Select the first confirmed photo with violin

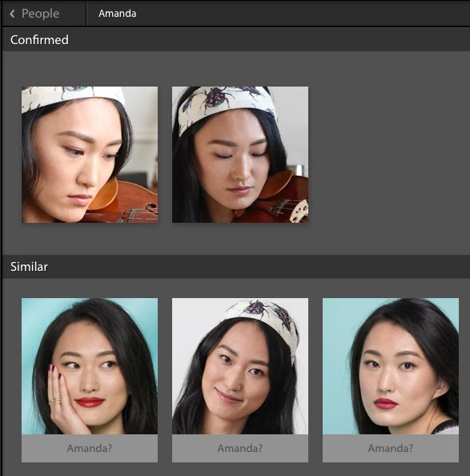pos(90,155)
